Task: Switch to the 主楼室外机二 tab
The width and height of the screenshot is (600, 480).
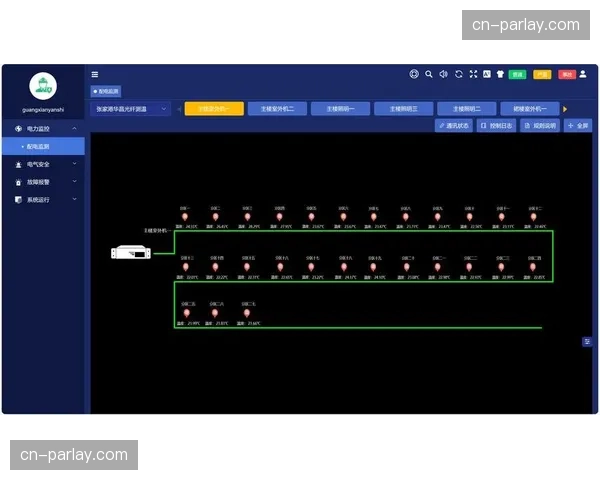Action: 277,109
